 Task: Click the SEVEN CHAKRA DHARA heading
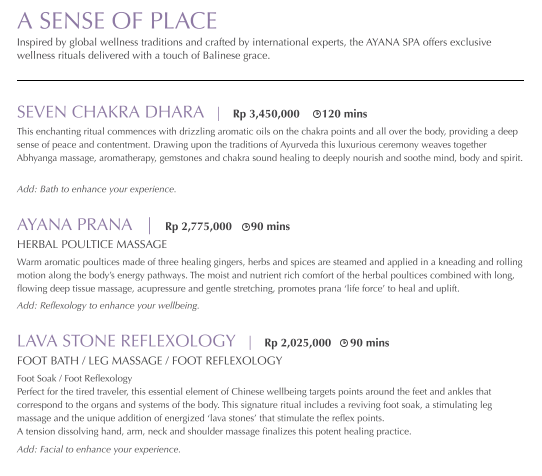[x=111, y=112]
